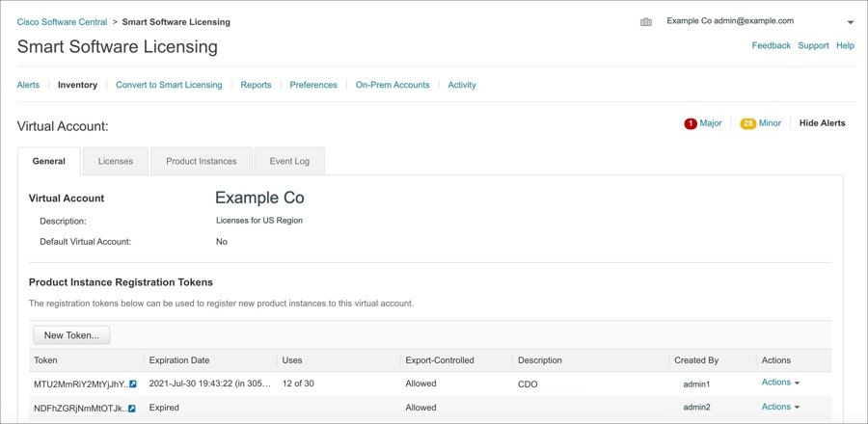Open Cisco Software Central breadcrumb link
Image resolution: width=868 pixels, height=424 pixels.
click(x=62, y=21)
